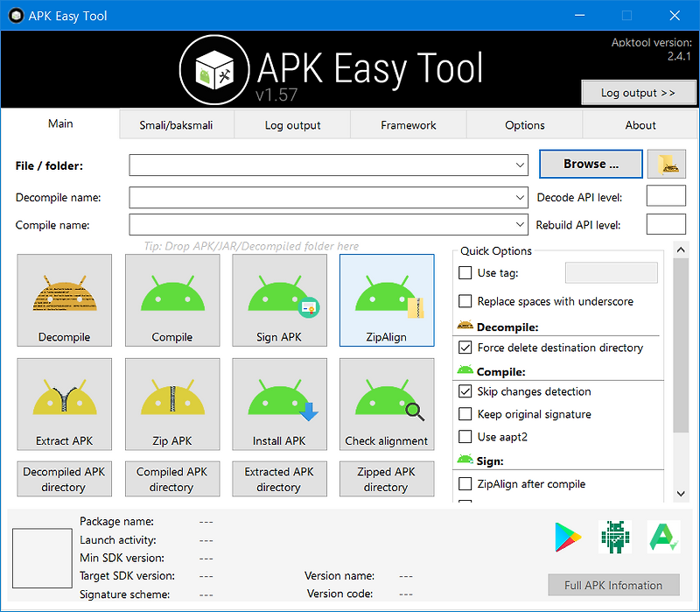Open the APKMirror android robot icon
Screen dimensions: 700x612
(x=615, y=537)
